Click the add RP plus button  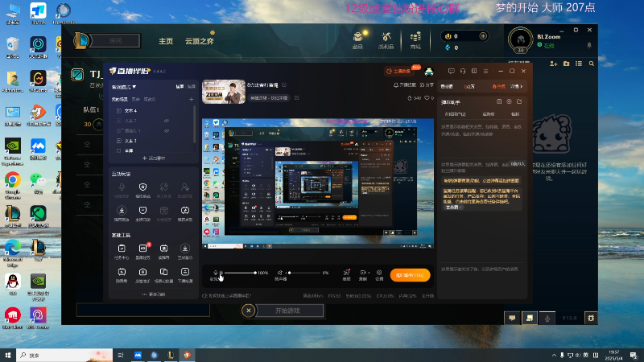[x=483, y=36]
